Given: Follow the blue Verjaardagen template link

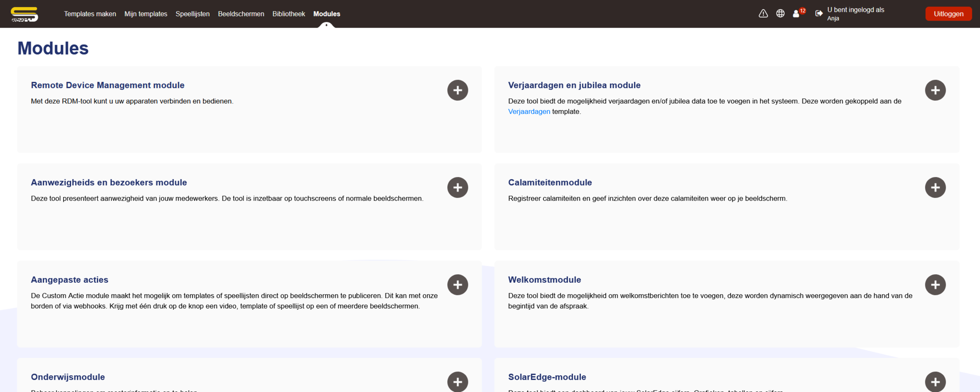Looking at the screenshot, I should tap(529, 112).
